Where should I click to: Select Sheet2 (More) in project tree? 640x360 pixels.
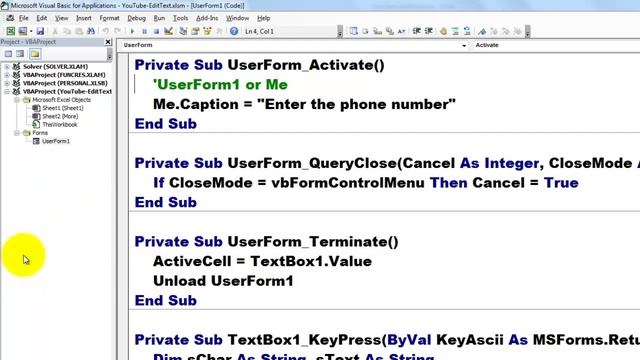[x=60, y=116]
